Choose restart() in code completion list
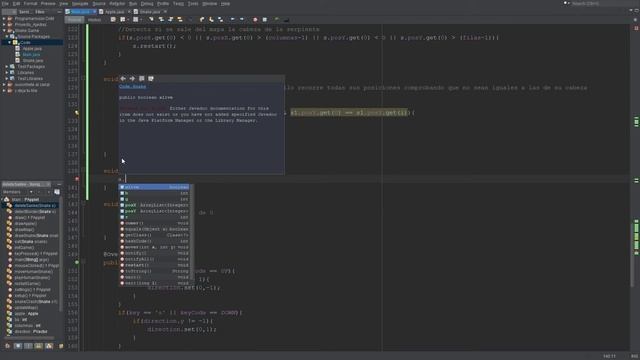This screenshot has height=360, width=640. (154, 265)
